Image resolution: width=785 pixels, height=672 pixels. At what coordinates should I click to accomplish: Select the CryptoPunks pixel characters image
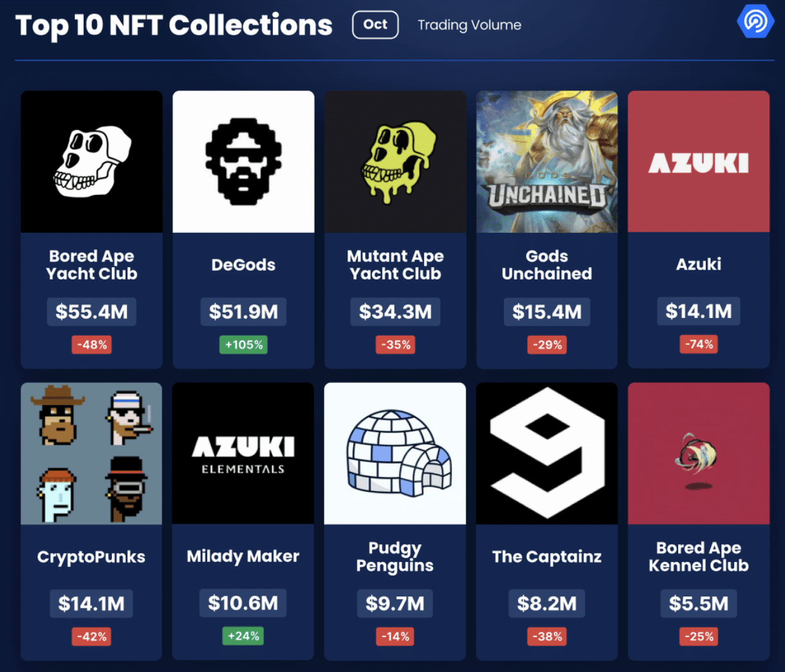point(91,454)
